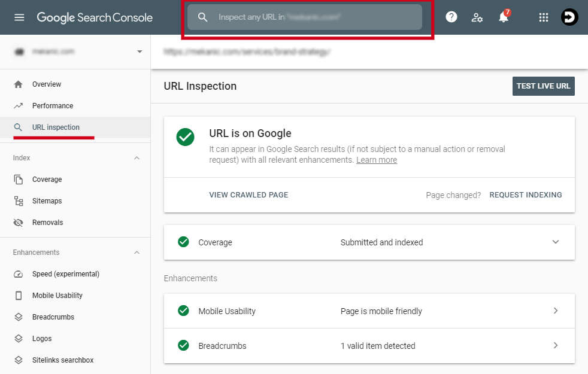588x374 pixels.
Task: Click the Overview home icon
Action: (18, 84)
